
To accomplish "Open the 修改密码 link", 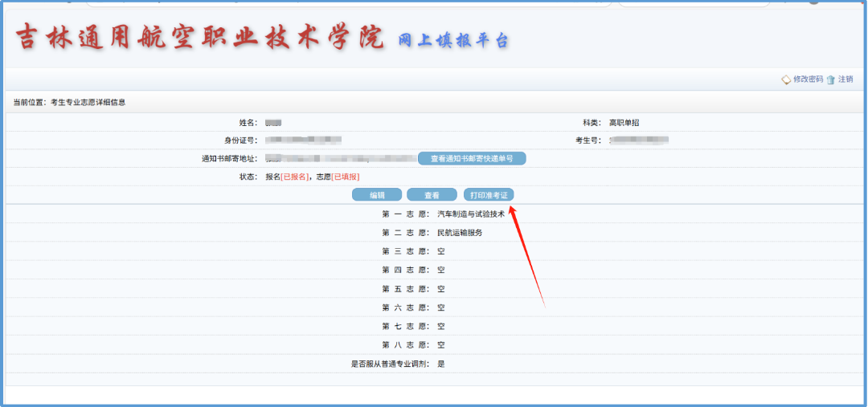I will pyautogui.click(x=808, y=79).
